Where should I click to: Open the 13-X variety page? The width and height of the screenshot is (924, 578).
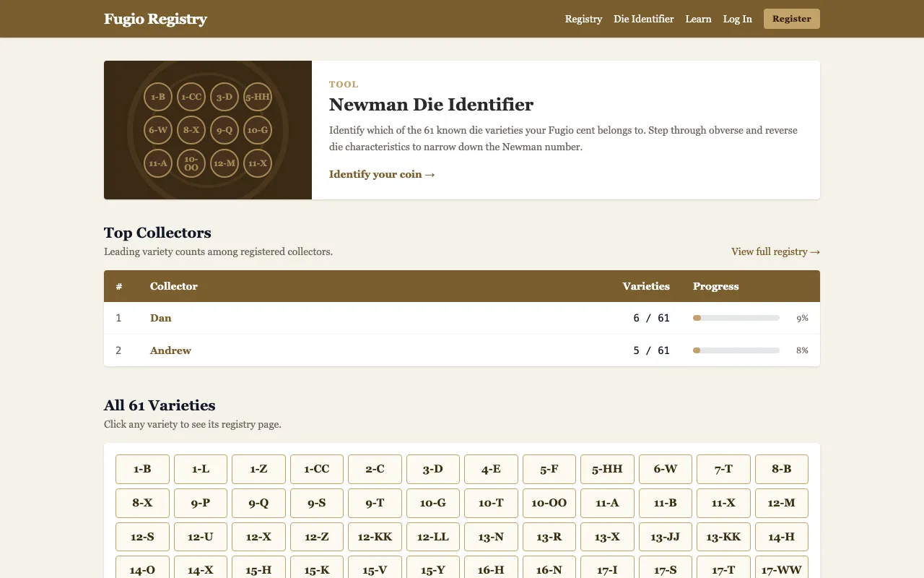coord(607,537)
